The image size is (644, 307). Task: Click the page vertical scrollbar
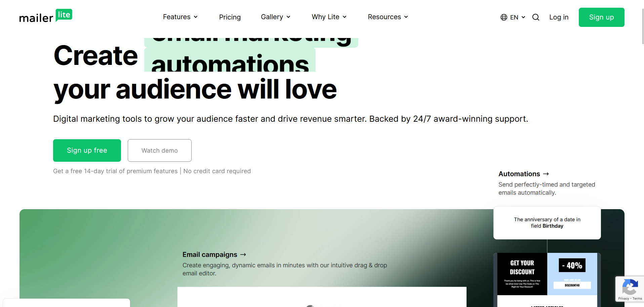tap(643, 26)
